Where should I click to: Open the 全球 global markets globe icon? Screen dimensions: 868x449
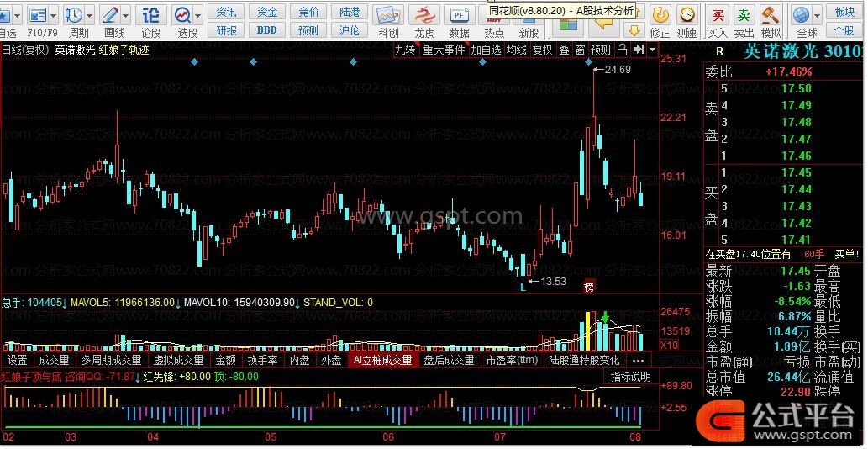pos(801,15)
